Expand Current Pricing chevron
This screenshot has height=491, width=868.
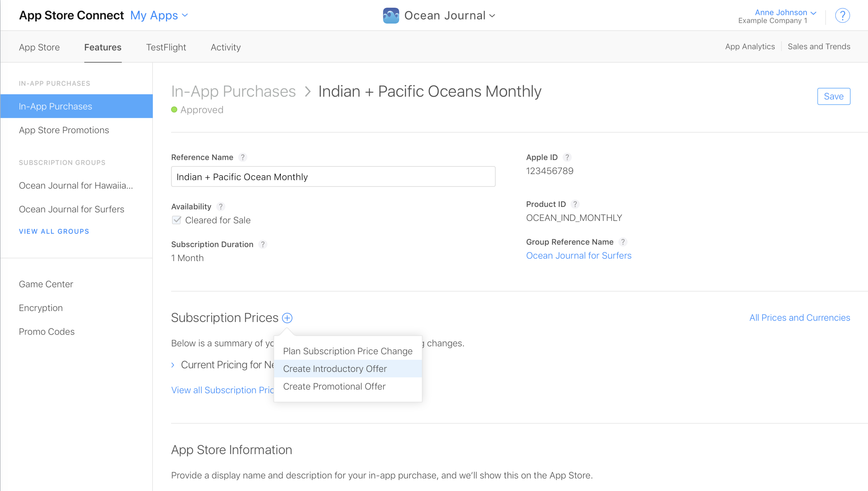[173, 365]
